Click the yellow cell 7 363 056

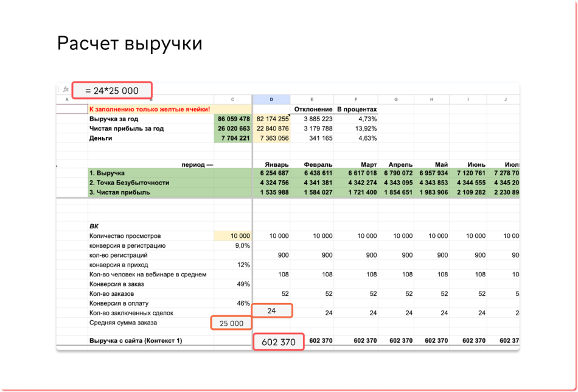[271, 138]
